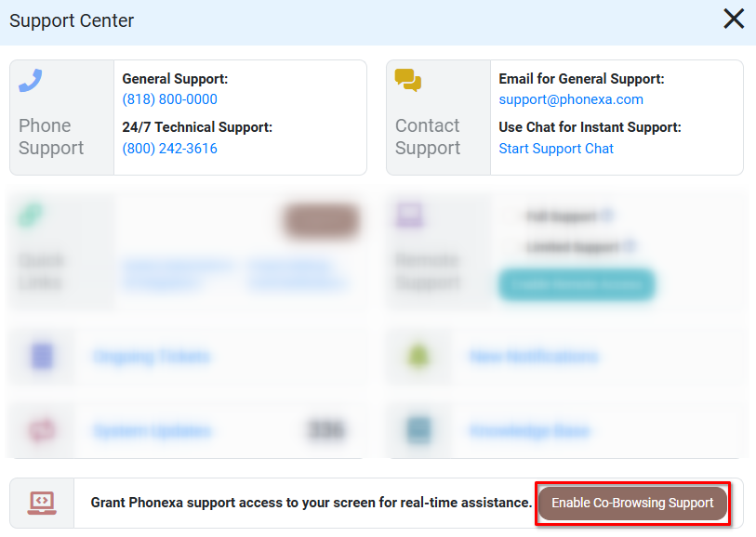Screen dimensions: 756x537
Task: Open Start Support Chat link
Action: click(556, 149)
